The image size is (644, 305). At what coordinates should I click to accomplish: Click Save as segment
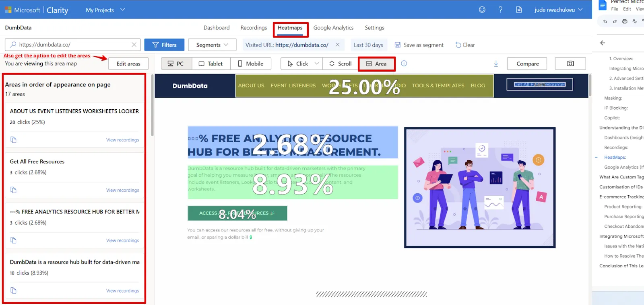[x=419, y=45]
